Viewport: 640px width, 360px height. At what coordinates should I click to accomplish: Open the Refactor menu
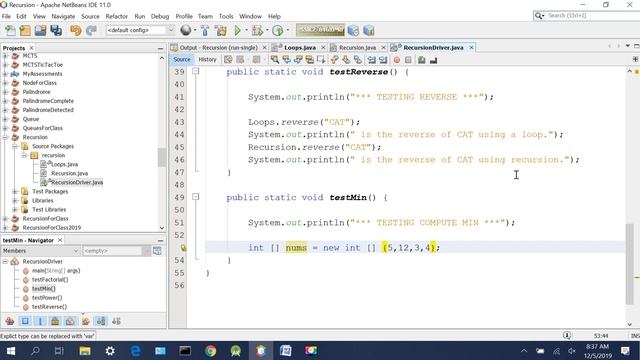click(x=117, y=16)
